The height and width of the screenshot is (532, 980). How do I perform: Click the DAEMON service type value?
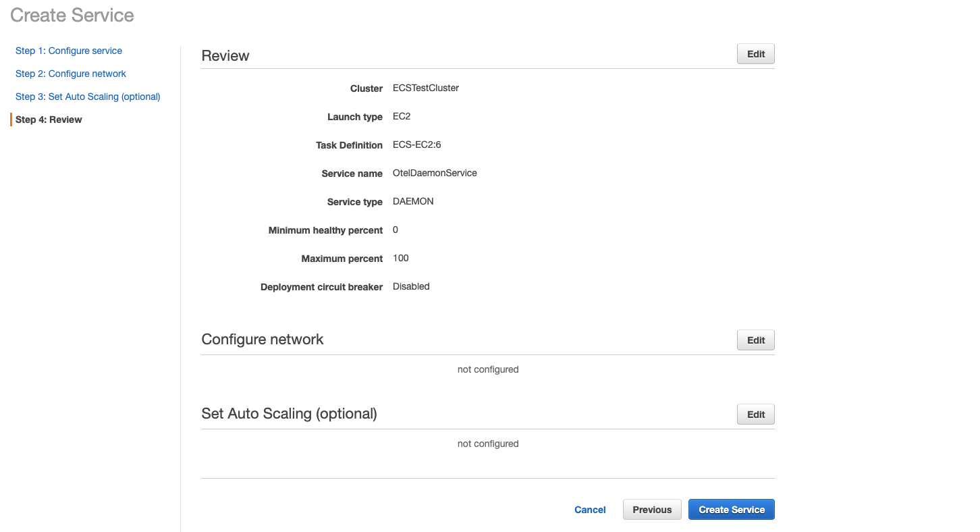413,201
